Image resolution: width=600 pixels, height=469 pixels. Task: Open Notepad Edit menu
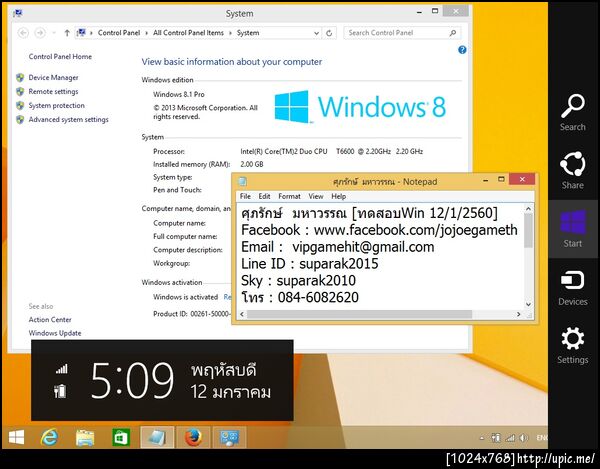[264, 196]
